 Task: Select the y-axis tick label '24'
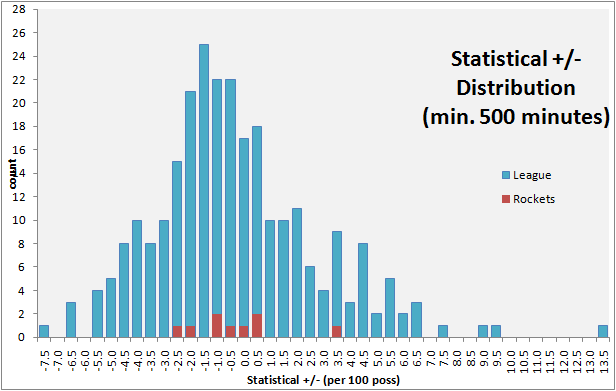tap(19, 56)
